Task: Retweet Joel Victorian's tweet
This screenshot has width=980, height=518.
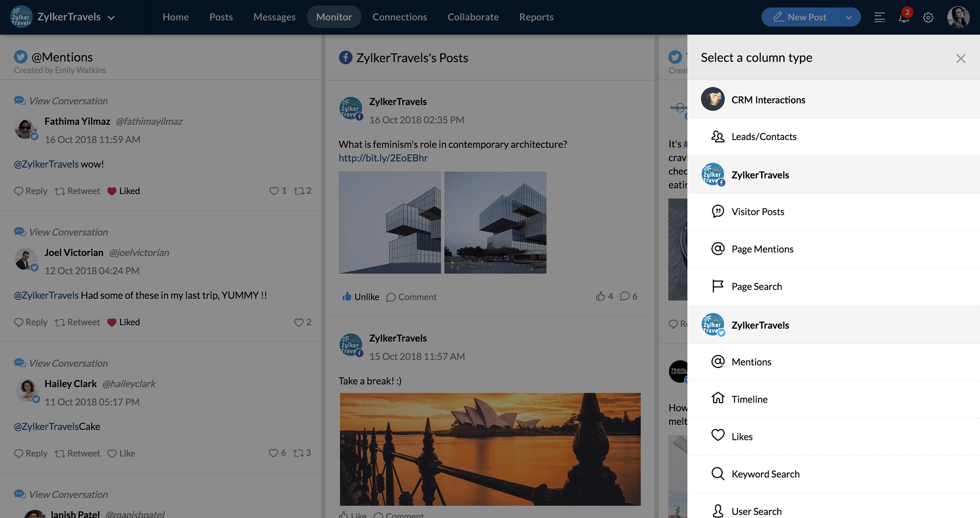Action: coord(77,322)
